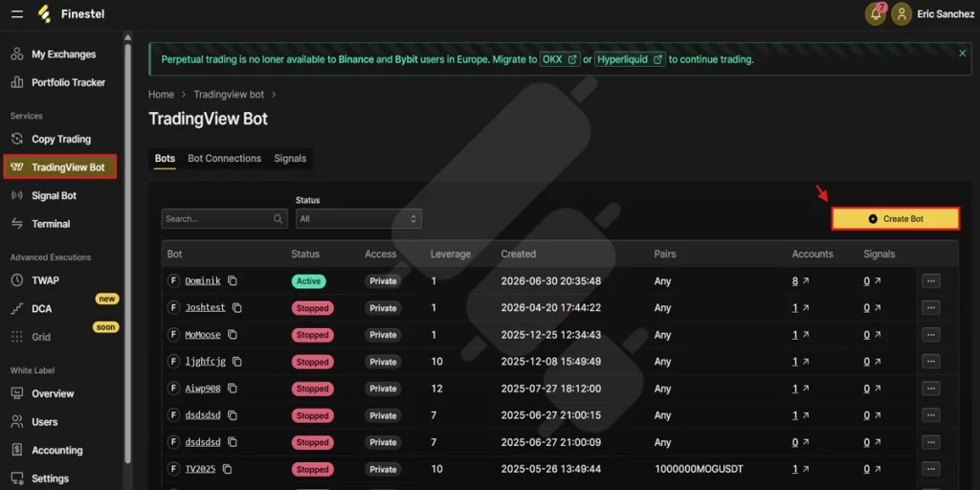Open the TV2025 bot
This screenshot has height=490, width=980.
(200, 469)
